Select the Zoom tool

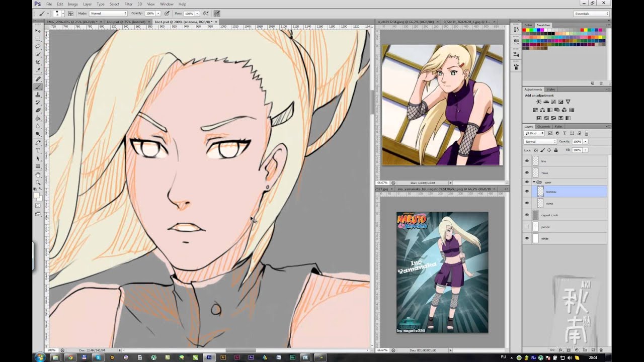coord(38,182)
